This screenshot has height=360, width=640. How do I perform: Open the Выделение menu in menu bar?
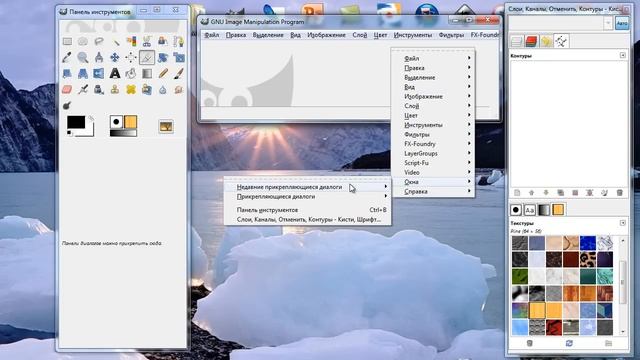(x=268, y=35)
